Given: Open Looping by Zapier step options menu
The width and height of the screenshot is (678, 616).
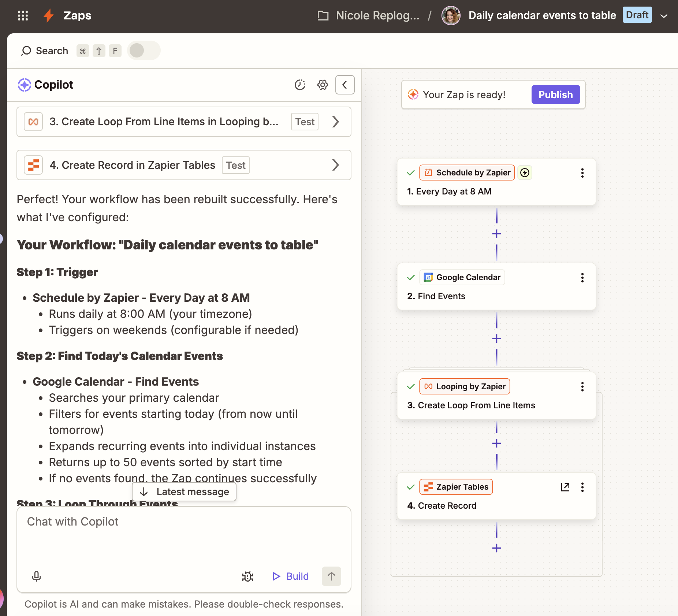Looking at the screenshot, I should click(x=582, y=387).
